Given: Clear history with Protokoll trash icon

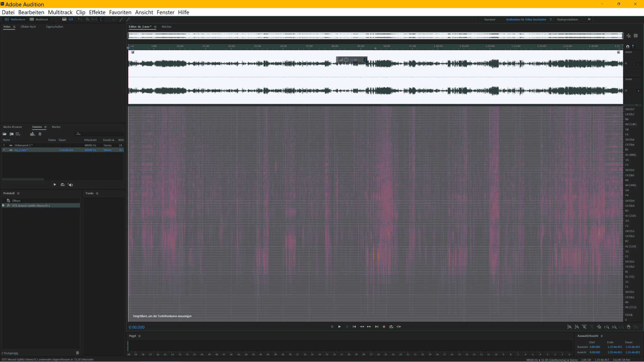Looking at the screenshot, I should pos(78,353).
